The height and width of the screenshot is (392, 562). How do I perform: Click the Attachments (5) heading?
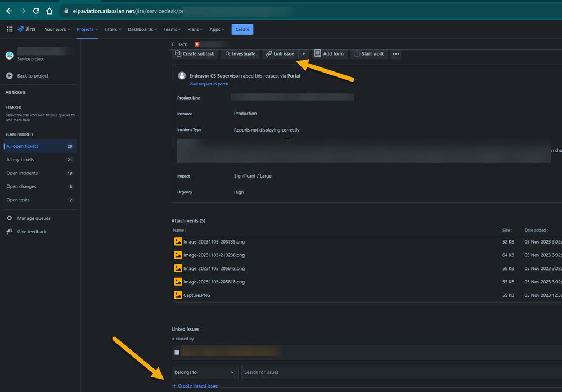tap(188, 220)
